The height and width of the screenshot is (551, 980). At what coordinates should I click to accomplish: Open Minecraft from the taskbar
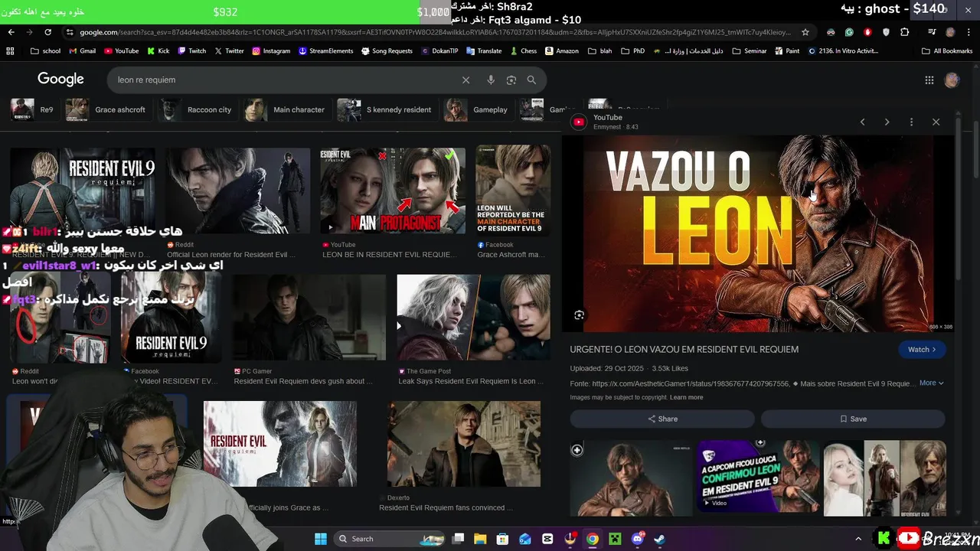coord(615,539)
